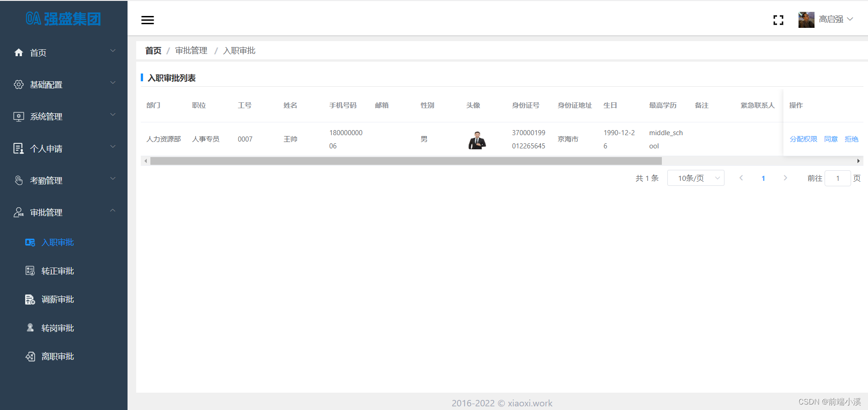Click the 1990-12-26 birthday cell
This screenshot has width=868, height=410.
[619, 139]
